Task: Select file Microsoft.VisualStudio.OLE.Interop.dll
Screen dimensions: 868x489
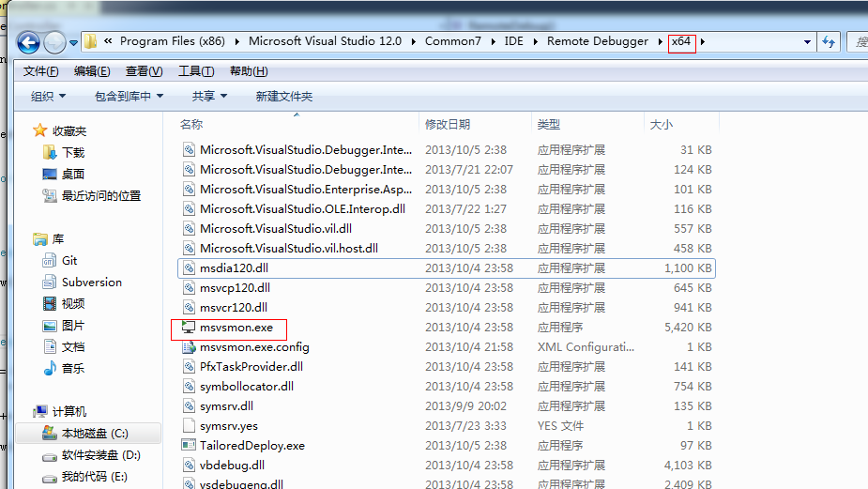Action: (302, 208)
